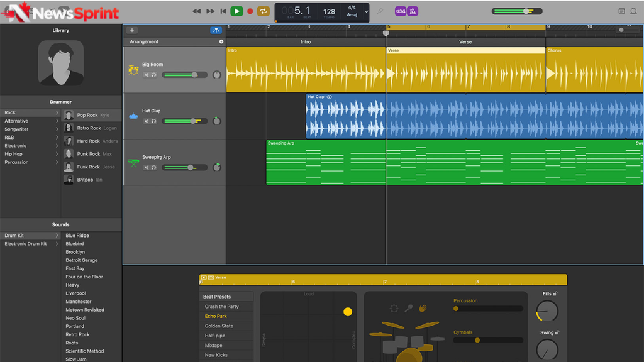
Task: Click the Sweeping Arp pan knob
Action: coord(216,167)
